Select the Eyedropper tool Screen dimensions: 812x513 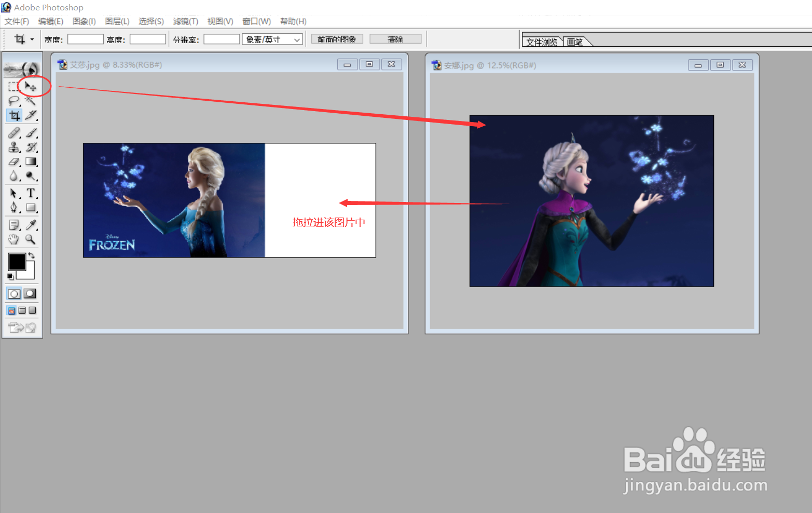click(31, 225)
